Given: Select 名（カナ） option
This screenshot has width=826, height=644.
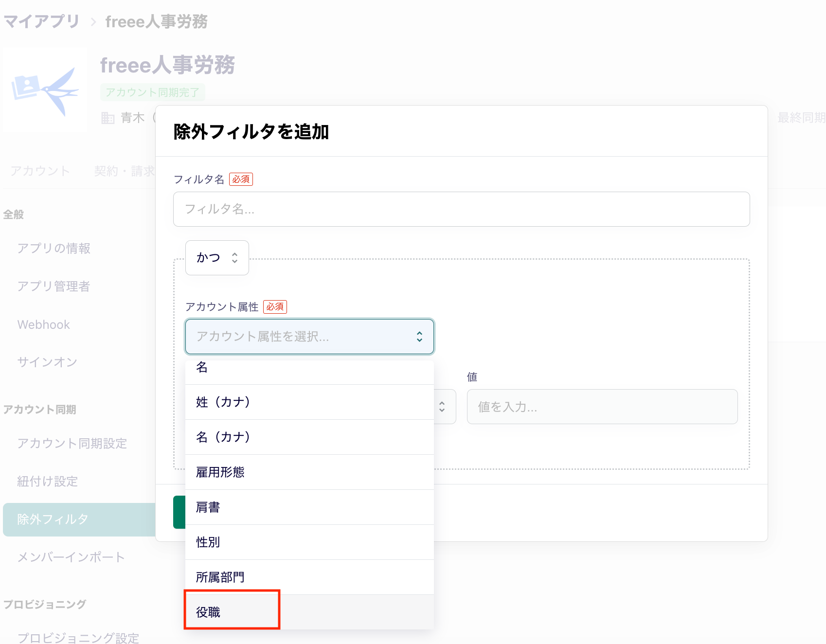Looking at the screenshot, I should point(223,437).
